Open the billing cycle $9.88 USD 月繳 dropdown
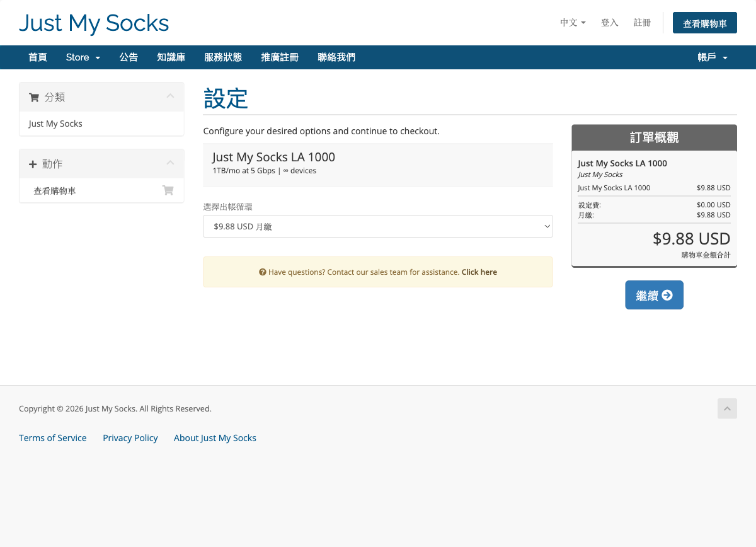 pos(378,226)
